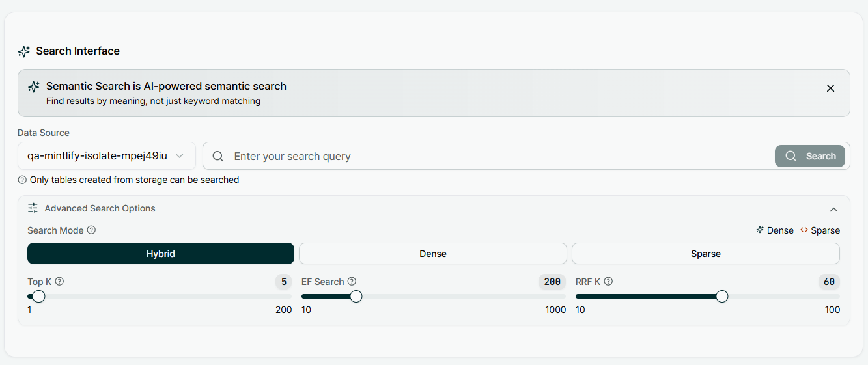The image size is (868, 365).
Task: Click the text 'Only tables created from storage can be searched'
Action: (134, 180)
